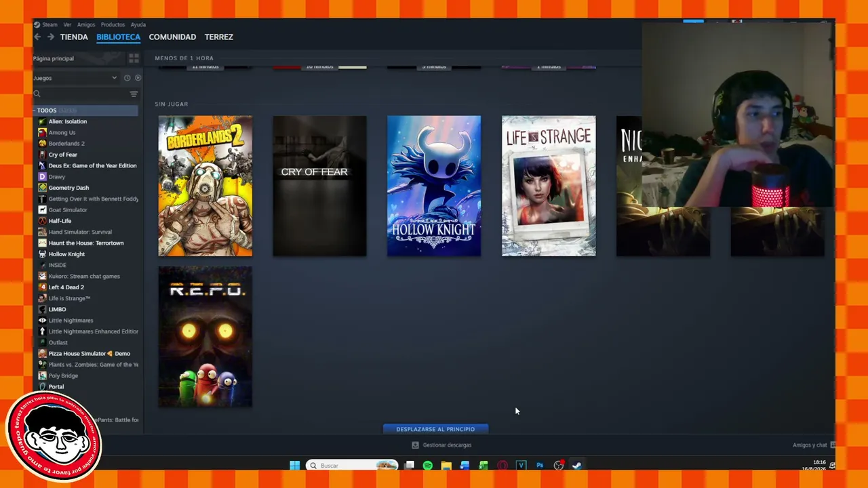Click DESPLAZARSE AL PRINCIPIO button
This screenshot has height=488, width=868.
(435, 429)
